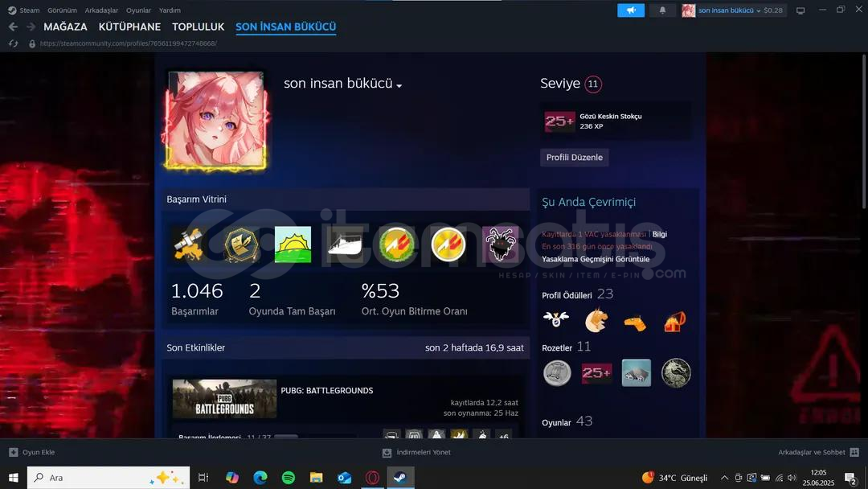The image size is (868, 489).
Task: Select the SON İNSAN BÜKÜCÜ tab
Action: [x=285, y=27]
